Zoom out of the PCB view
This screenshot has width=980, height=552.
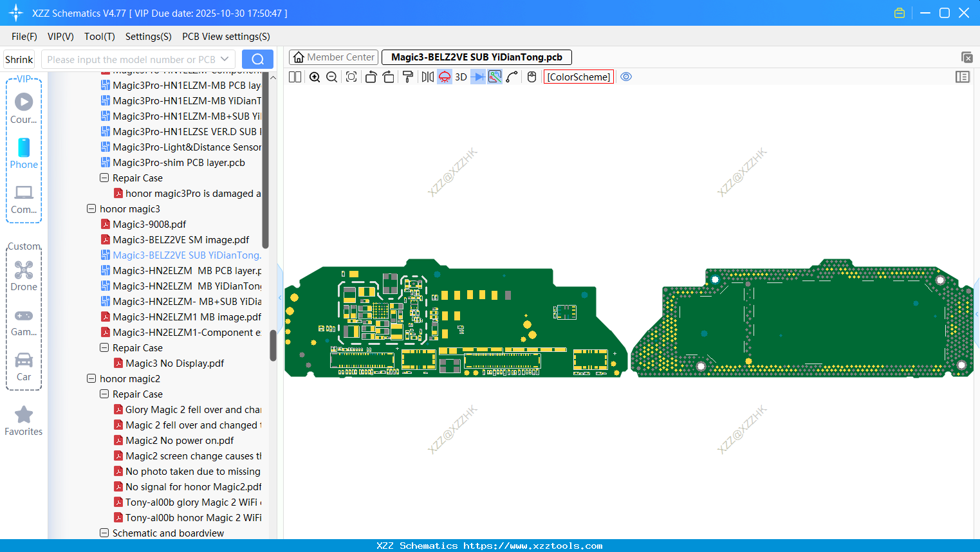(331, 77)
